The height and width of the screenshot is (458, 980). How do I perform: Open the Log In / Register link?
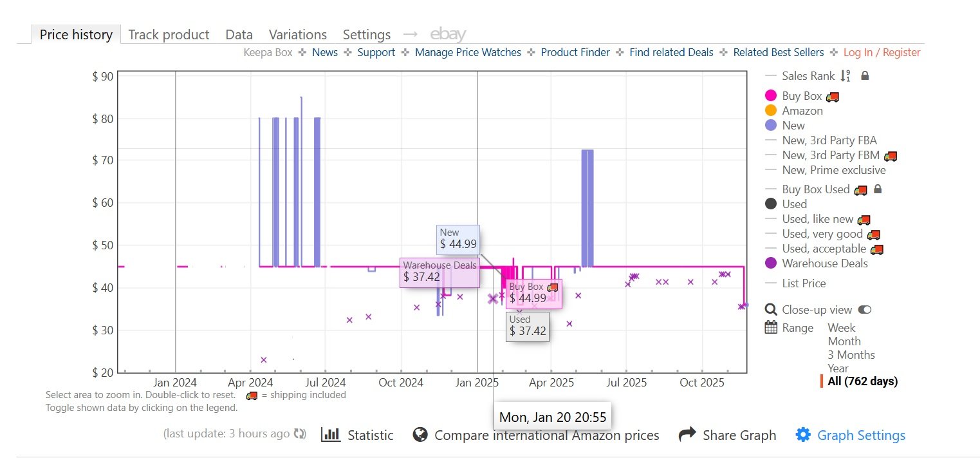882,52
